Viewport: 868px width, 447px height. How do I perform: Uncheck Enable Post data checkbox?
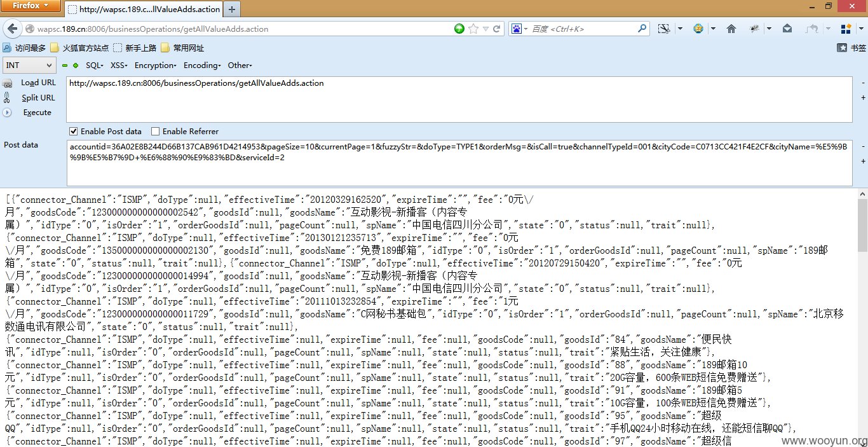(x=74, y=132)
